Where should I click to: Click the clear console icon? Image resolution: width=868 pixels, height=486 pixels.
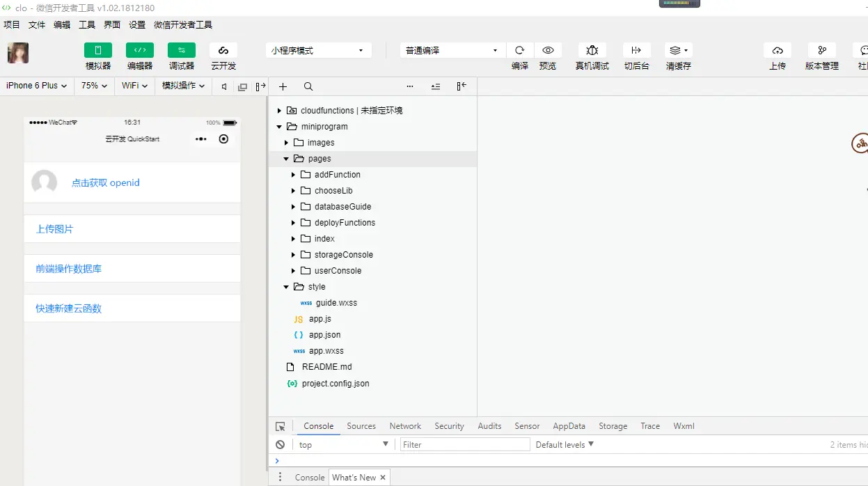point(280,444)
